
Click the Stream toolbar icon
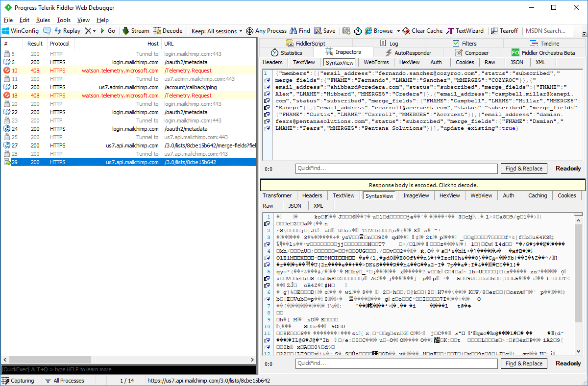125,31
